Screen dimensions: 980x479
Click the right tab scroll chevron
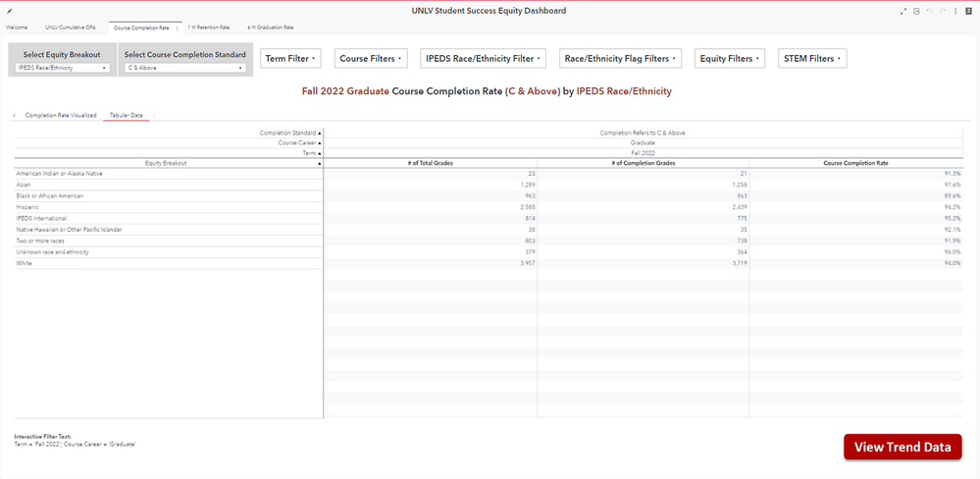(x=154, y=116)
